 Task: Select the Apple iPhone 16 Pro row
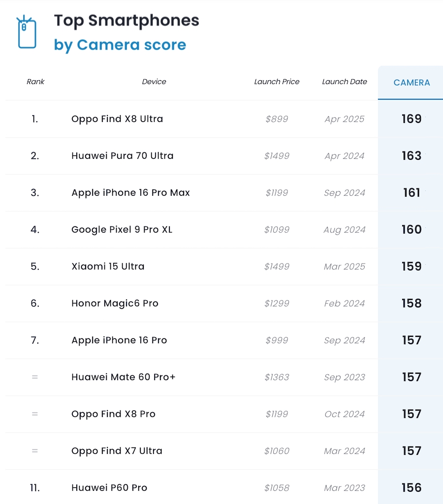[119, 340]
